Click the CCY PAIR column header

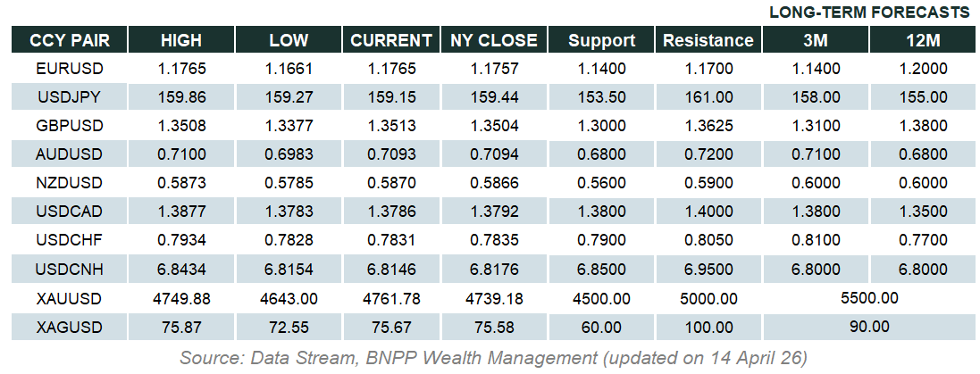(69, 40)
